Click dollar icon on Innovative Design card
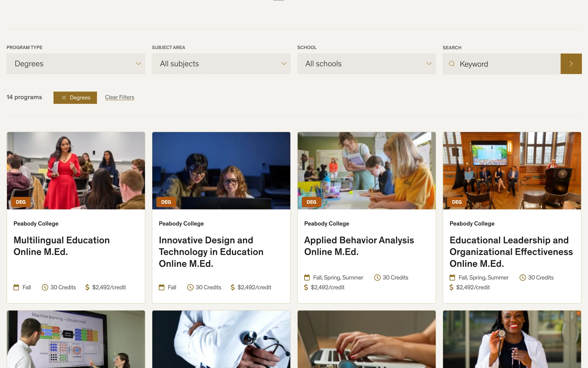588x368 pixels. point(233,287)
